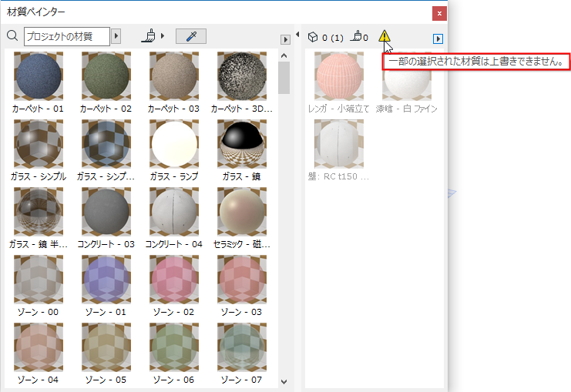Click the yellow warning triangle icon
Image resolution: width=571 pixels, height=392 pixels.
(385, 36)
